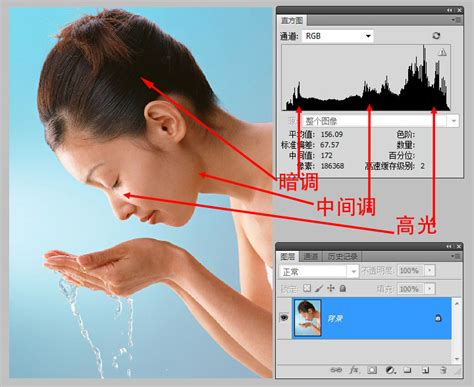Collapse the Histogram panel to icons
The height and width of the screenshot is (387, 474).
click(450, 10)
